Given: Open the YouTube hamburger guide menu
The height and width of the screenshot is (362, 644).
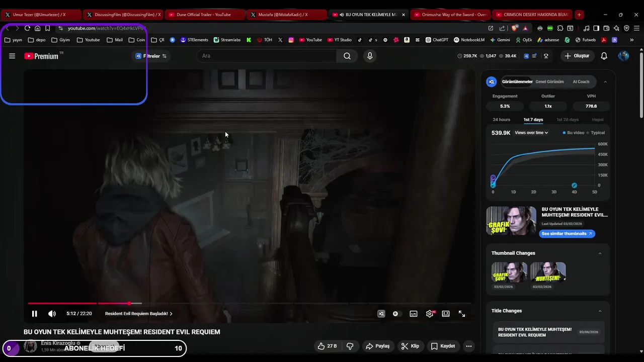Looking at the screenshot, I should pos(12,56).
